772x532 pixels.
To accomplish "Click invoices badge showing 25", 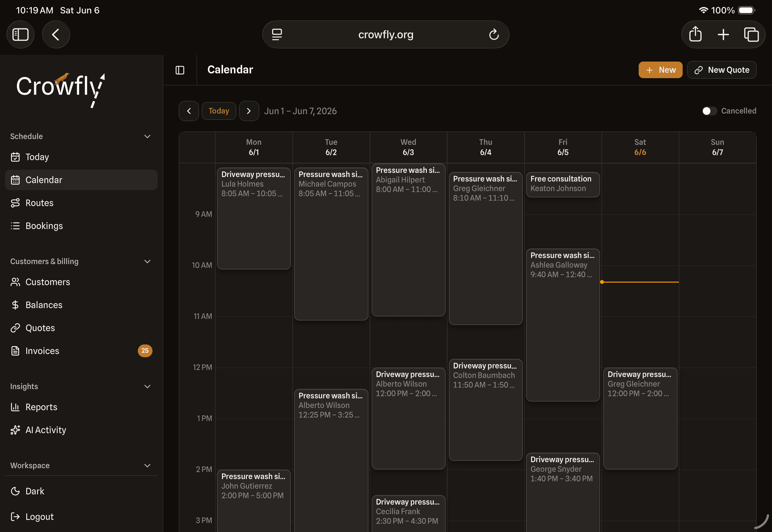I will [x=145, y=351].
